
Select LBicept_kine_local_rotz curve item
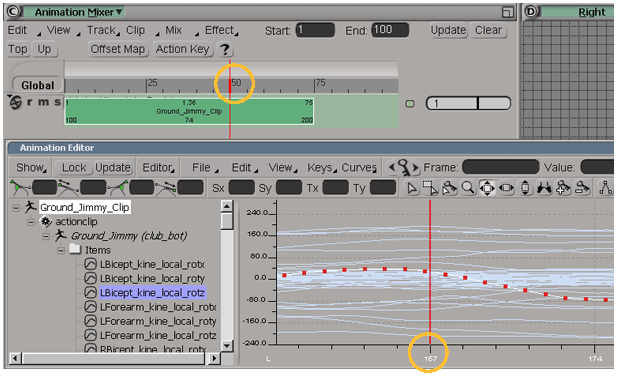click(x=152, y=293)
